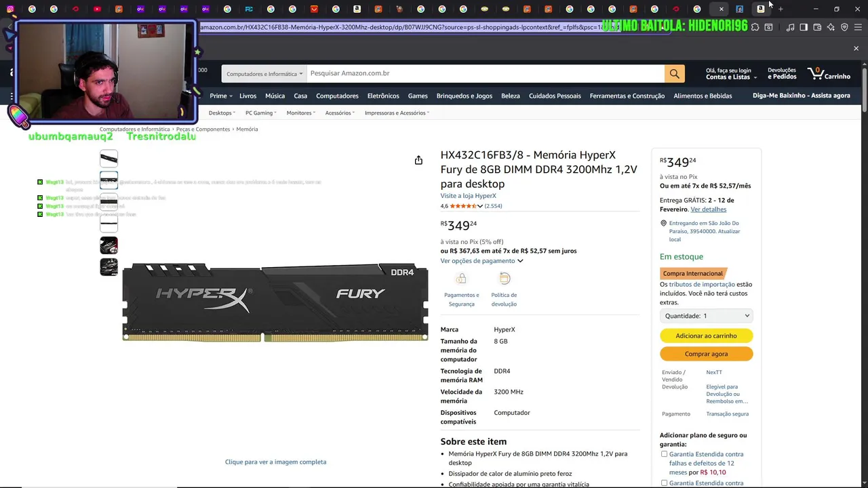Click the delivery location pin icon
This screenshot has width=868, height=488.
coord(664,223)
